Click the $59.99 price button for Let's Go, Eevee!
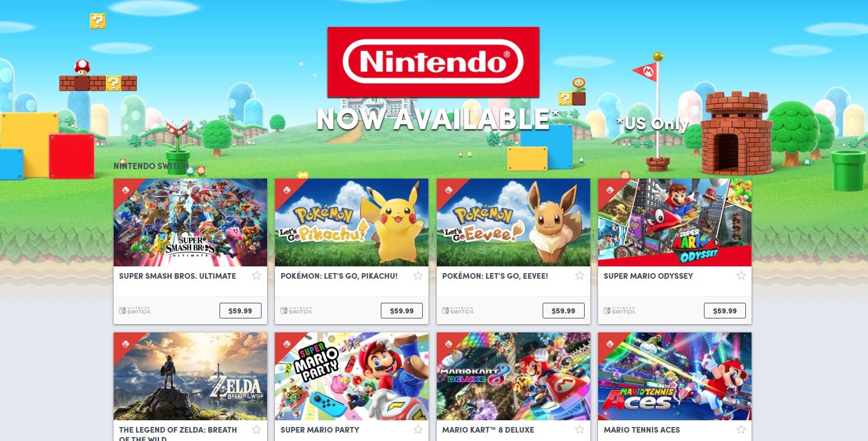This screenshot has width=868, height=441. pyautogui.click(x=563, y=311)
